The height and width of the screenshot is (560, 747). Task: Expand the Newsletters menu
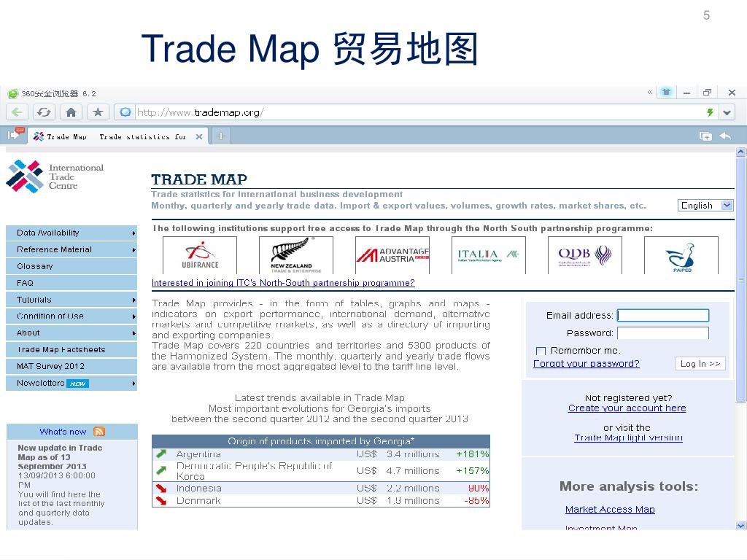[71, 383]
